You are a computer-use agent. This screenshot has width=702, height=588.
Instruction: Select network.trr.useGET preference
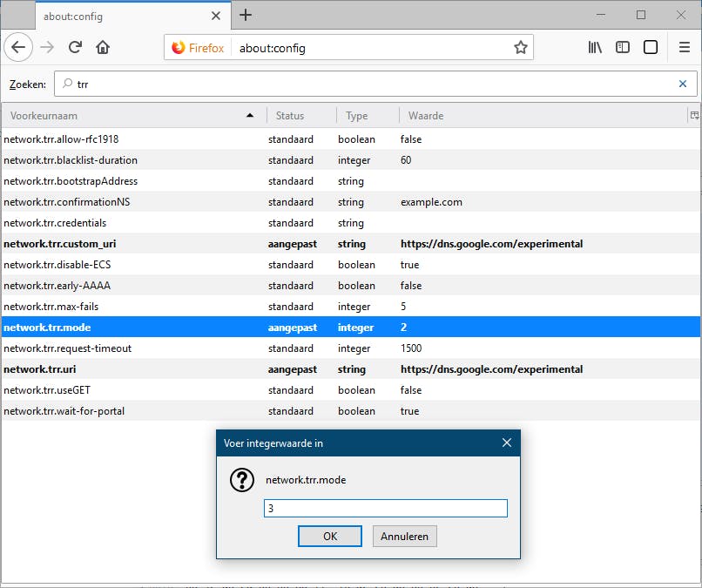[351, 390]
